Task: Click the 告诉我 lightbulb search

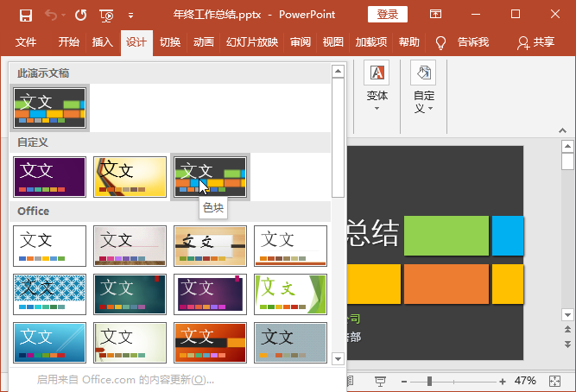Action: click(462, 42)
